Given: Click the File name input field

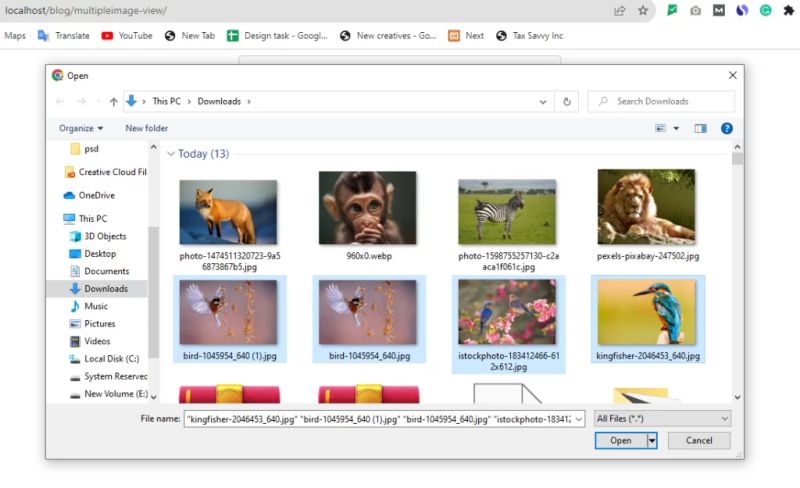Looking at the screenshot, I should (379, 419).
